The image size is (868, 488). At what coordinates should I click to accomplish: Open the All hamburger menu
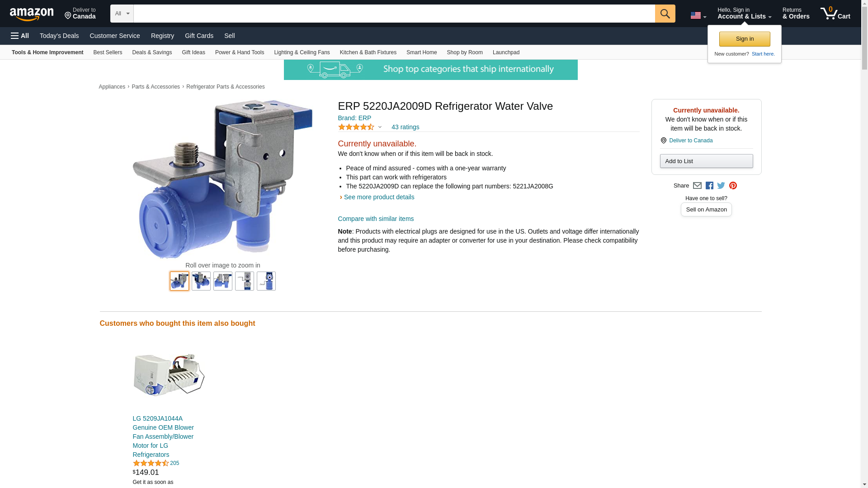(x=20, y=36)
